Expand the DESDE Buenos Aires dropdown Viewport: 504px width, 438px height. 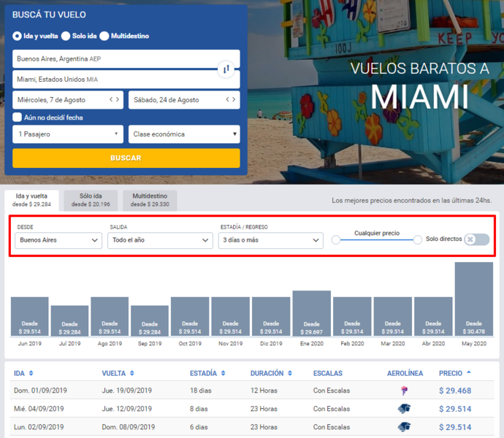58,240
